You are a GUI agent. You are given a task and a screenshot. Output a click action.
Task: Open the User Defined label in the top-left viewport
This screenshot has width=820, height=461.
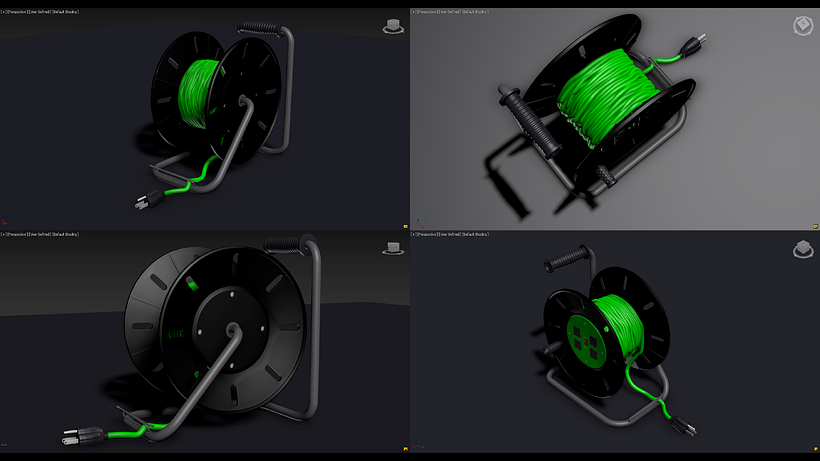40,11
